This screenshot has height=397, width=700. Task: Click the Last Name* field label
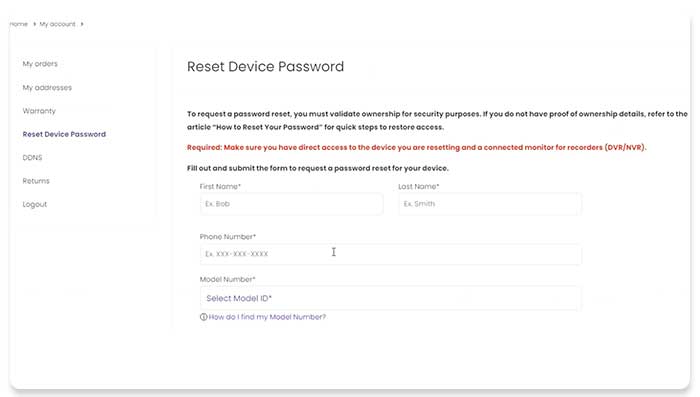419,187
